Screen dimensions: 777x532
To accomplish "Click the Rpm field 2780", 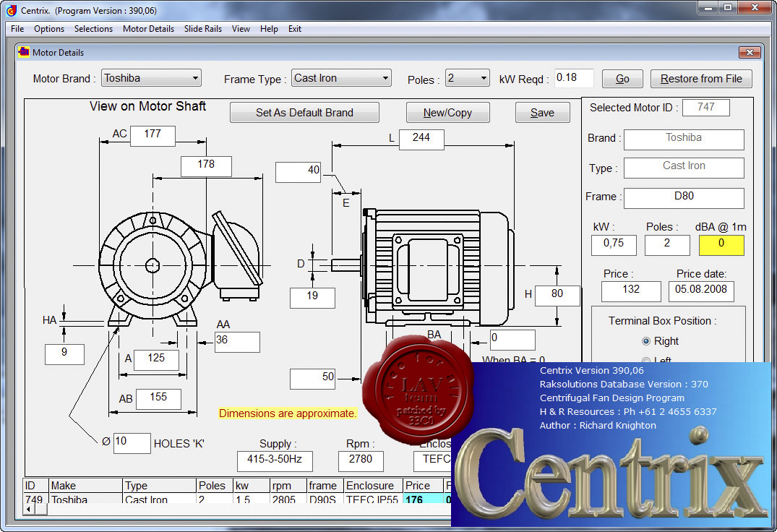I will (x=361, y=460).
